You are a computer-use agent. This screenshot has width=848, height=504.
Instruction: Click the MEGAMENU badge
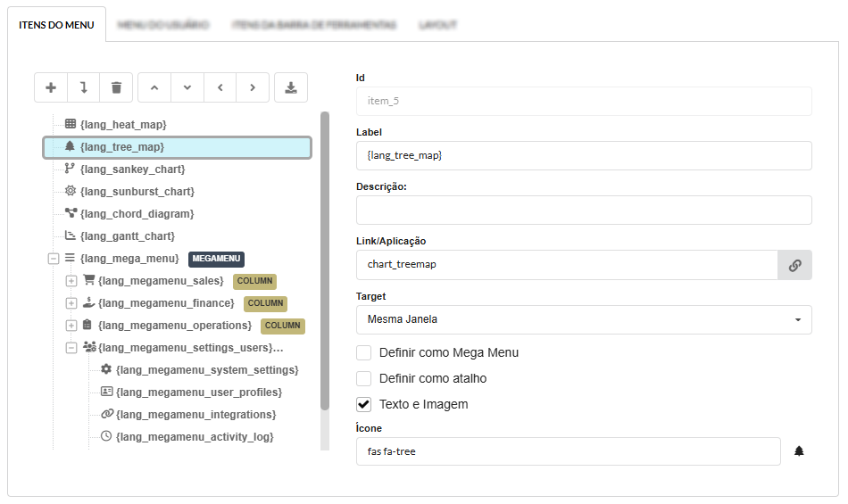pos(216,259)
